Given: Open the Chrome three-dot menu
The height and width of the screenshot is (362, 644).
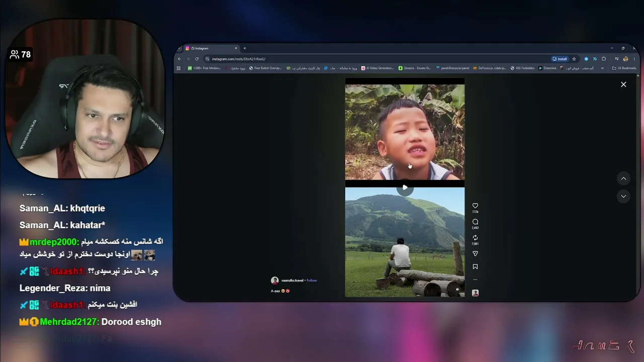Looking at the screenshot, I should pyautogui.click(x=634, y=59).
